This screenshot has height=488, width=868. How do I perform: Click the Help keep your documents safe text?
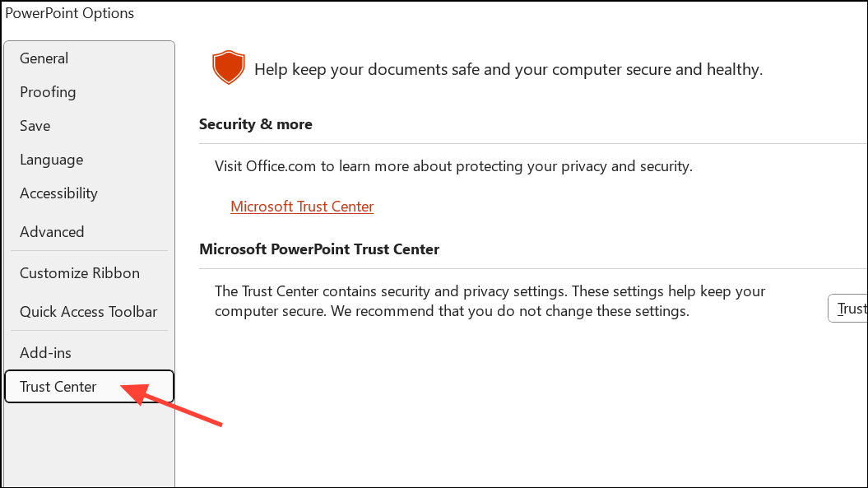pos(508,69)
